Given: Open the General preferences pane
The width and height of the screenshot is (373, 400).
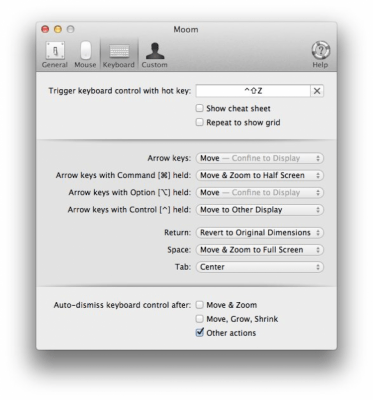Looking at the screenshot, I should 55,55.
